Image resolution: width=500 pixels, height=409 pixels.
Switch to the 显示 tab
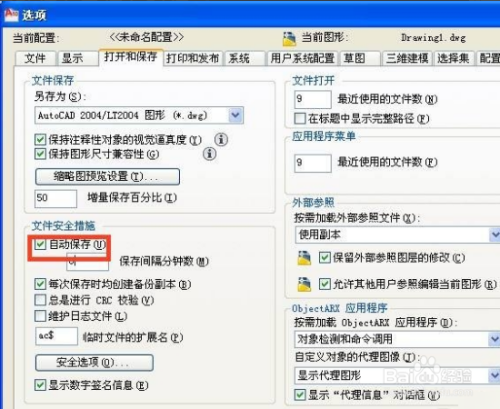pos(72,58)
